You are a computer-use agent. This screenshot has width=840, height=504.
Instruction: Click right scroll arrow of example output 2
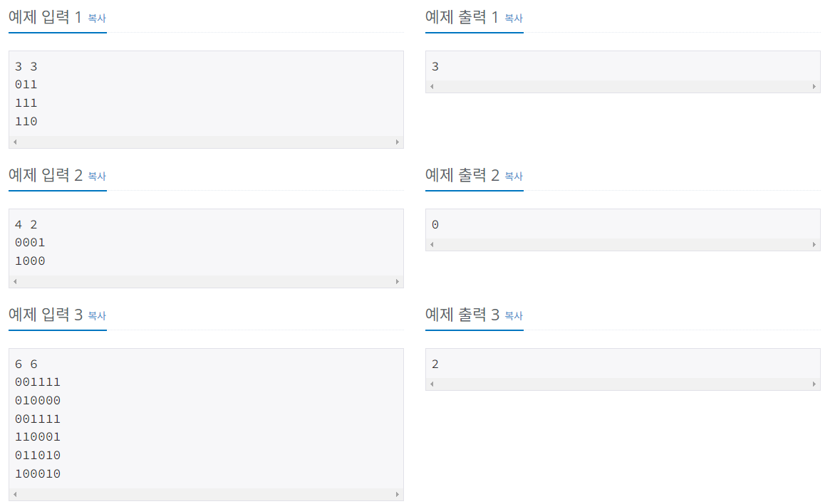pyautogui.click(x=814, y=244)
